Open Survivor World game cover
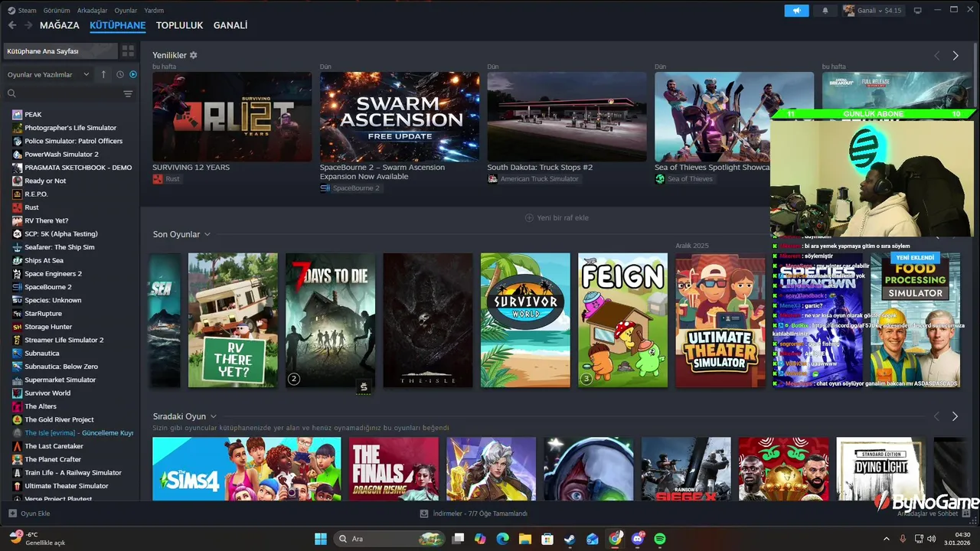Viewport: 980px width, 551px height. [x=525, y=320]
